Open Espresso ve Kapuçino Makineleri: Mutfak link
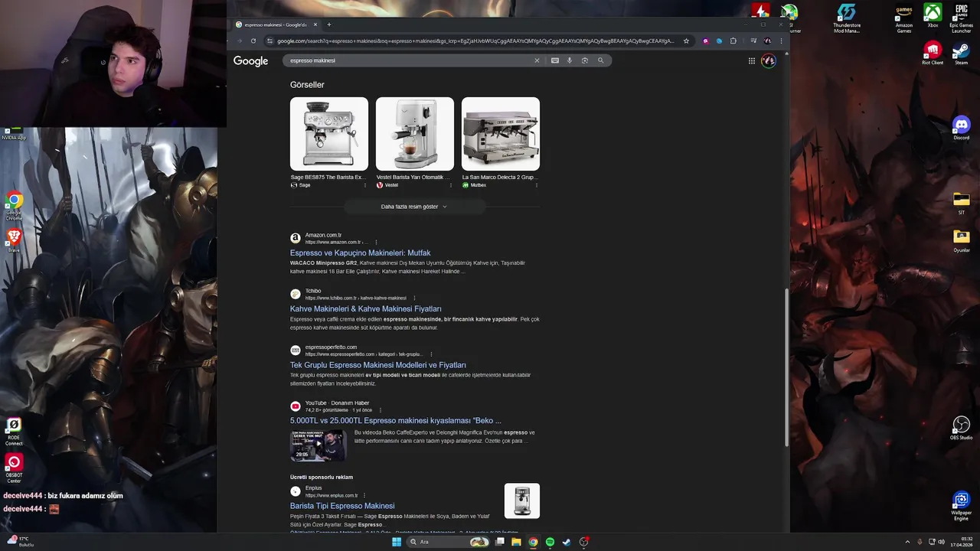The height and width of the screenshot is (551, 980). pyautogui.click(x=360, y=253)
